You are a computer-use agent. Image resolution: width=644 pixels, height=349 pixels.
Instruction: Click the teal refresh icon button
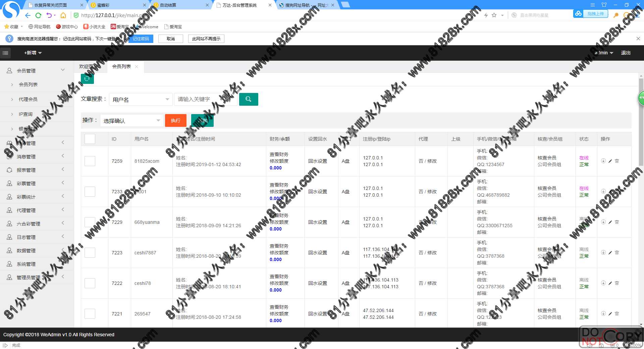87,79
